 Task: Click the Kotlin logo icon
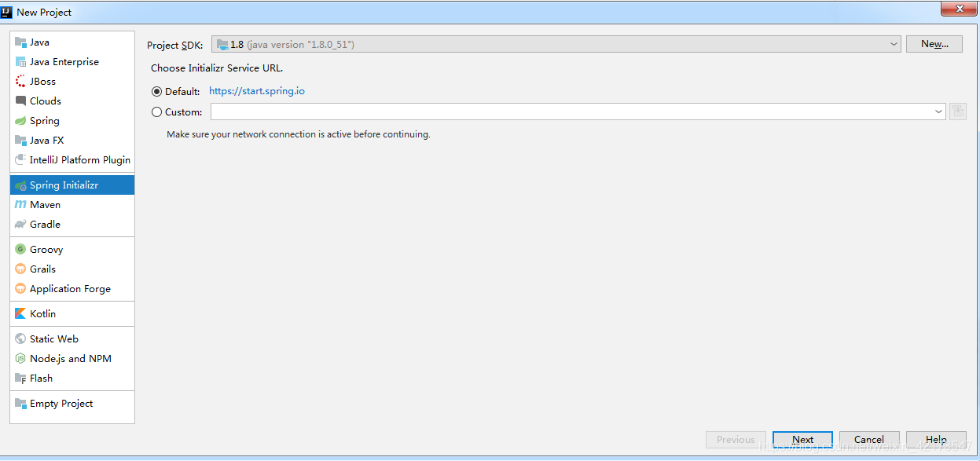20,314
